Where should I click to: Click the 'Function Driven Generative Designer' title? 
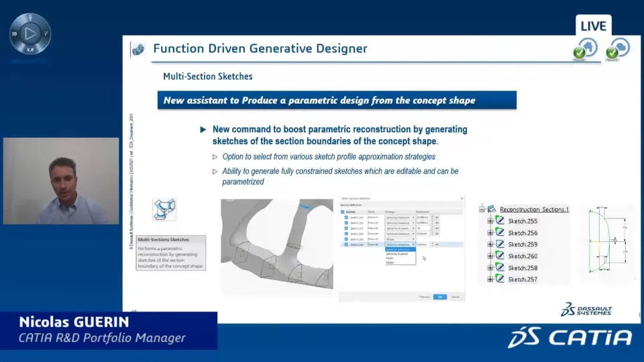click(x=260, y=48)
